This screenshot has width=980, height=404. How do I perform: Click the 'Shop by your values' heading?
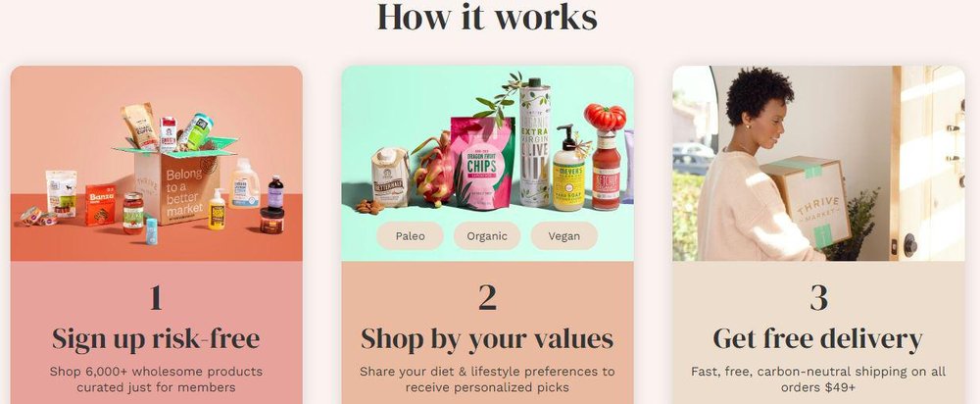click(x=487, y=339)
